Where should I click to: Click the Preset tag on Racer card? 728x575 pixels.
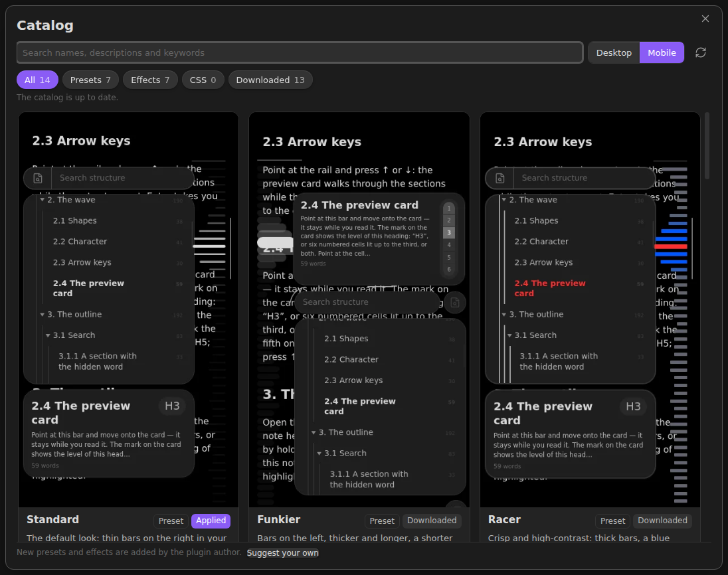click(x=612, y=521)
